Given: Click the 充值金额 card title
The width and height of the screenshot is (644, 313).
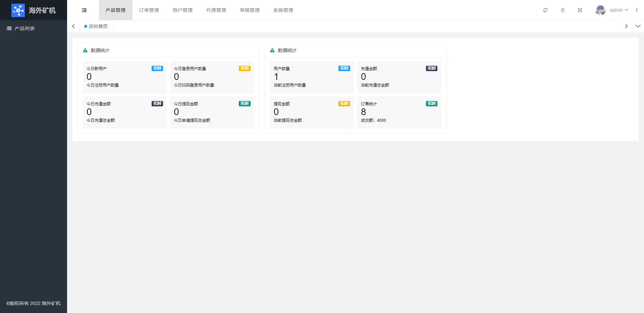Looking at the screenshot, I should tap(369, 68).
